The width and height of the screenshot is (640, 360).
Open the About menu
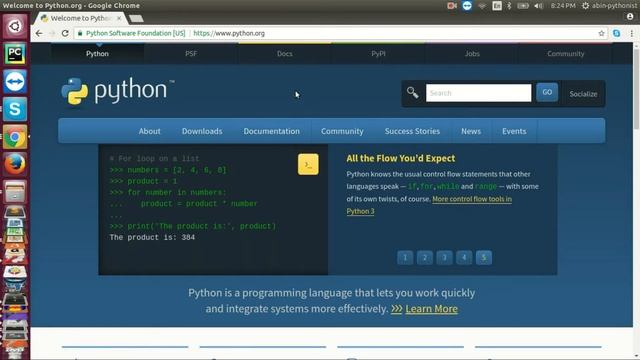pos(149,131)
